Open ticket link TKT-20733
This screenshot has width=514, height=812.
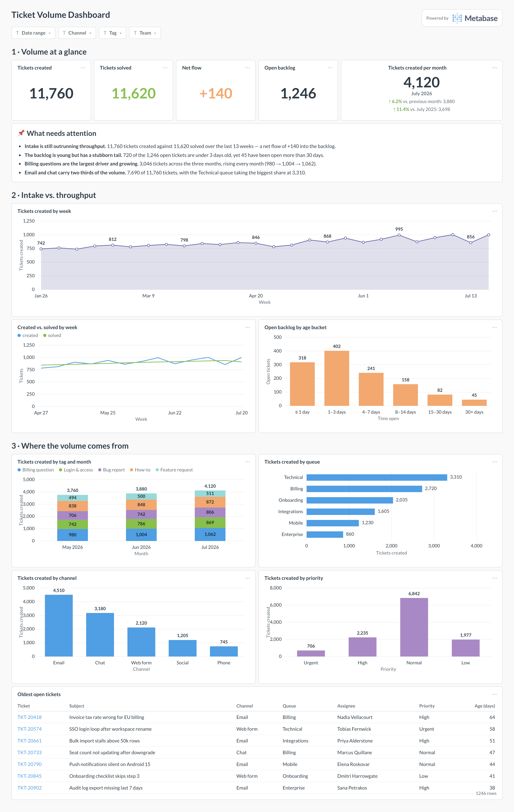30,753
